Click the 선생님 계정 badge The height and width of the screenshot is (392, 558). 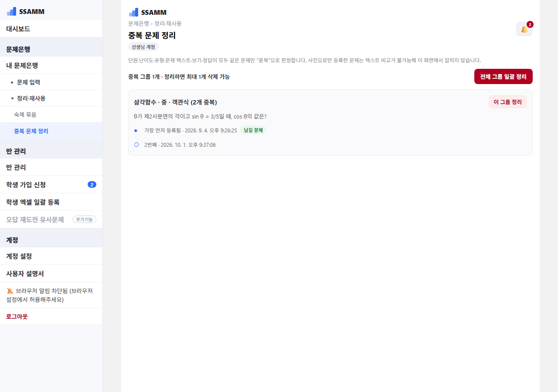(143, 47)
